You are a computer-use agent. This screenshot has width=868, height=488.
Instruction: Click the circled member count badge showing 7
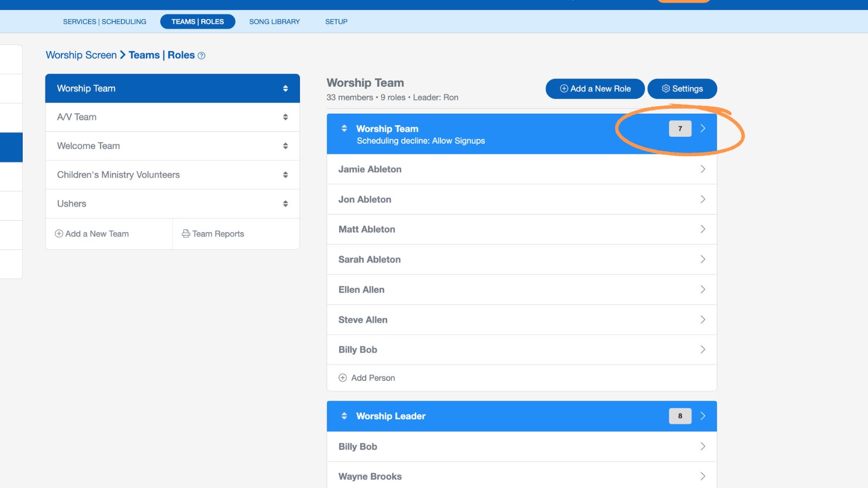[x=680, y=129]
